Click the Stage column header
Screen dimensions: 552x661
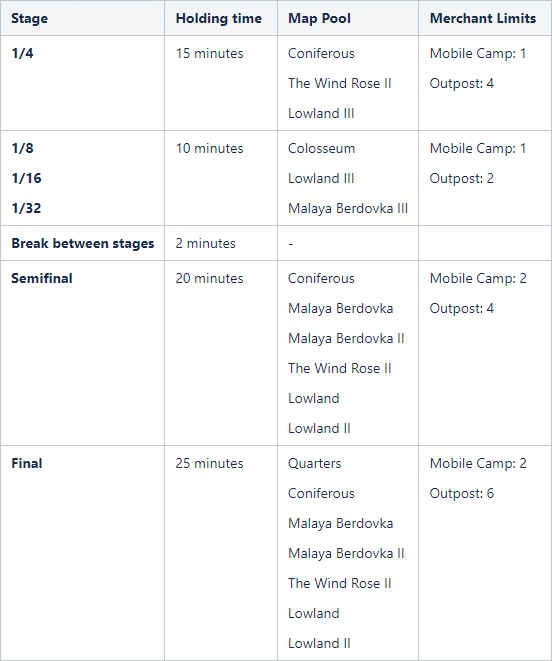30,19
